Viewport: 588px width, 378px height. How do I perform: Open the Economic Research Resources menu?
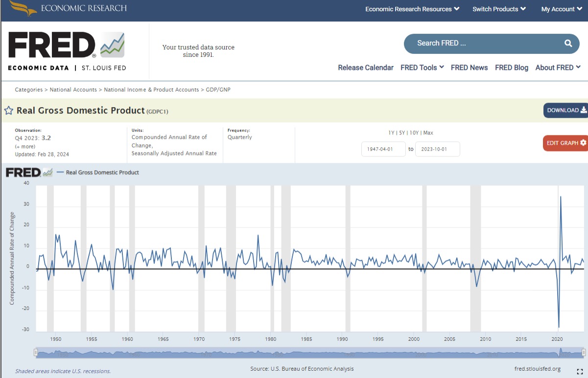[x=412, y=9]
